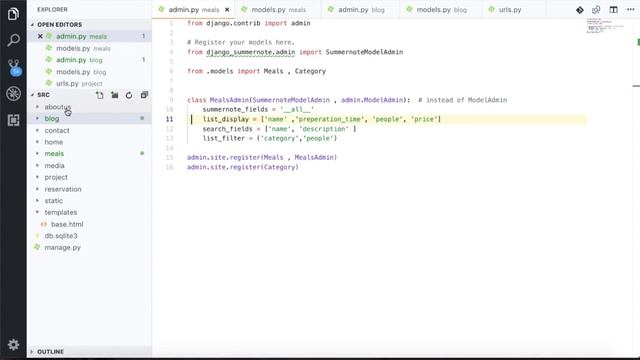Open the More Actions ellipsis menu
The image size is (640, 360).
tap(631, 10)
